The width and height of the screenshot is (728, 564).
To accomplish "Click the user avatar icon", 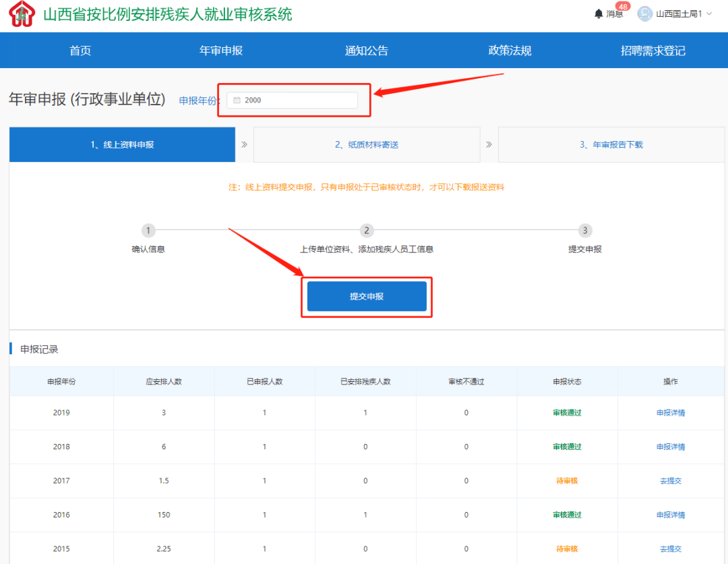I will 645,14.
